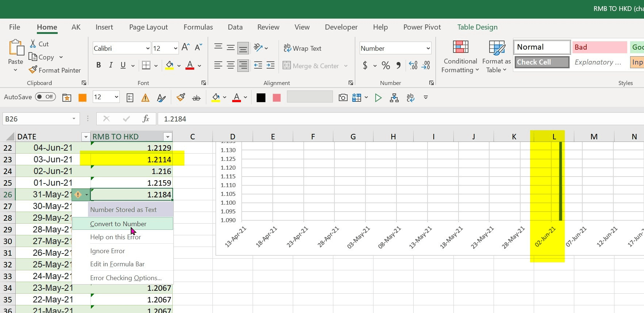
Task: Open the Table Design tab
Action: (x=477, y=27)
